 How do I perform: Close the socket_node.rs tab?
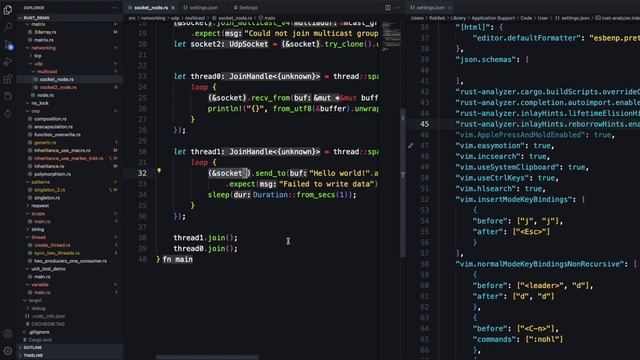coord(173,8)
